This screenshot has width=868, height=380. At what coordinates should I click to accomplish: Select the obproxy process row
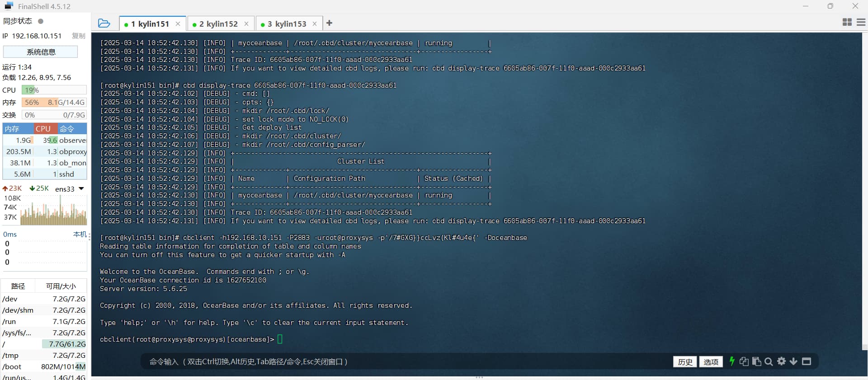coord(45,151)
